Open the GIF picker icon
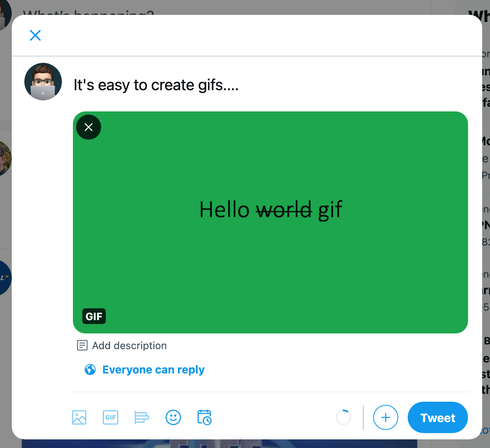Viewport: 490px width, 448px height. [110, 417]
